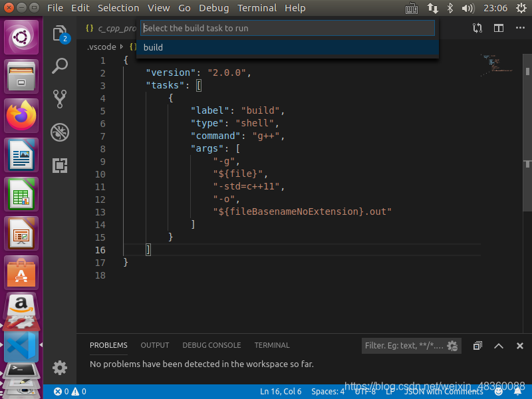Open the Debug view in activity bar
This screenshot has height=399, width=532.
(x=60, y=132)
